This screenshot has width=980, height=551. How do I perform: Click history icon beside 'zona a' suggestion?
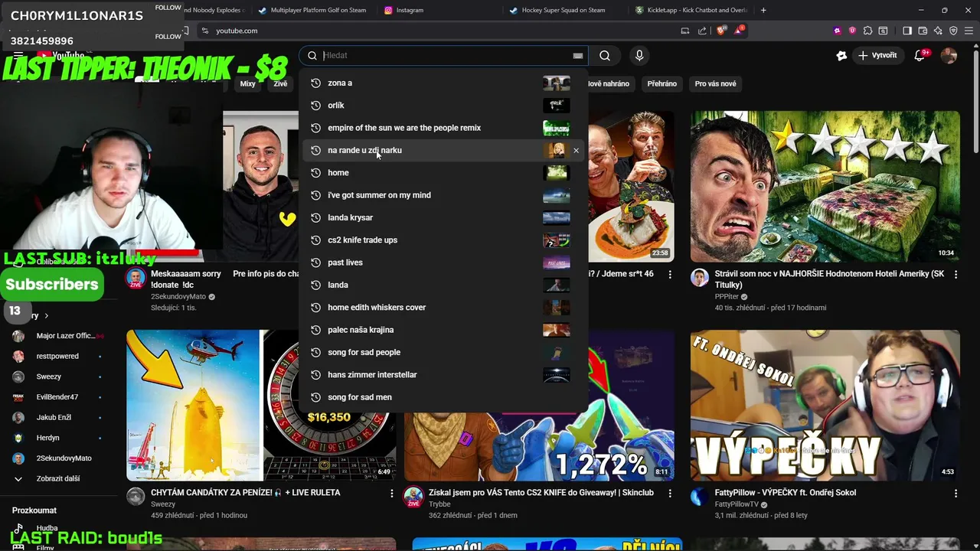click(x=315, y=83)
